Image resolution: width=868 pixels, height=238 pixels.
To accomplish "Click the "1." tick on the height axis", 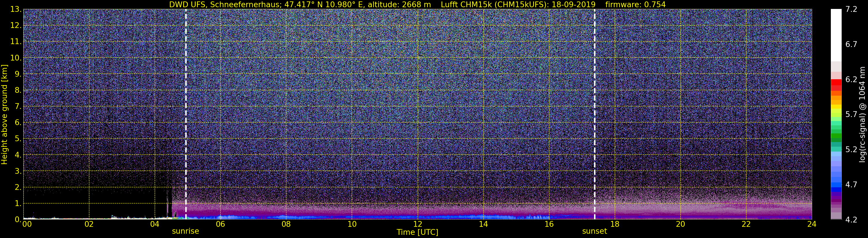I will pos(18,204).
